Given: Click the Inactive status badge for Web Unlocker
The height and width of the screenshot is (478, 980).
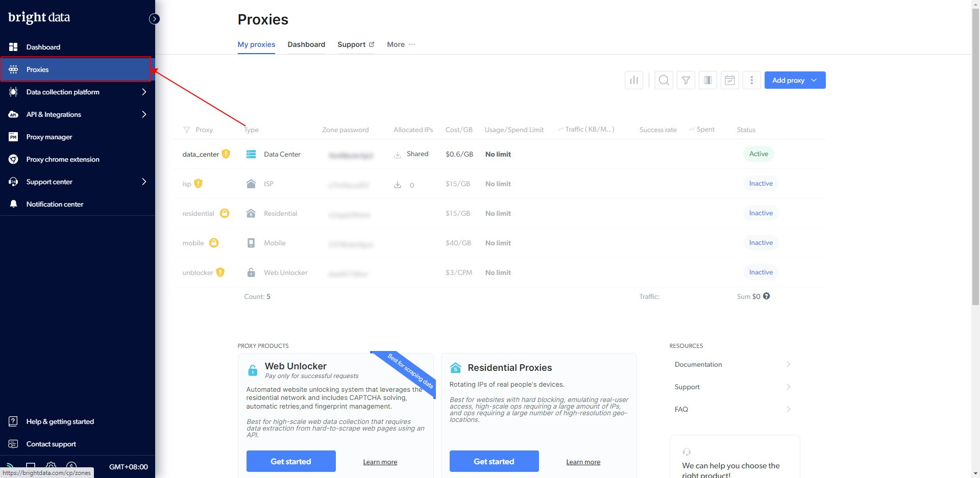Looking at the screenshot, I should tap(761, 272).
